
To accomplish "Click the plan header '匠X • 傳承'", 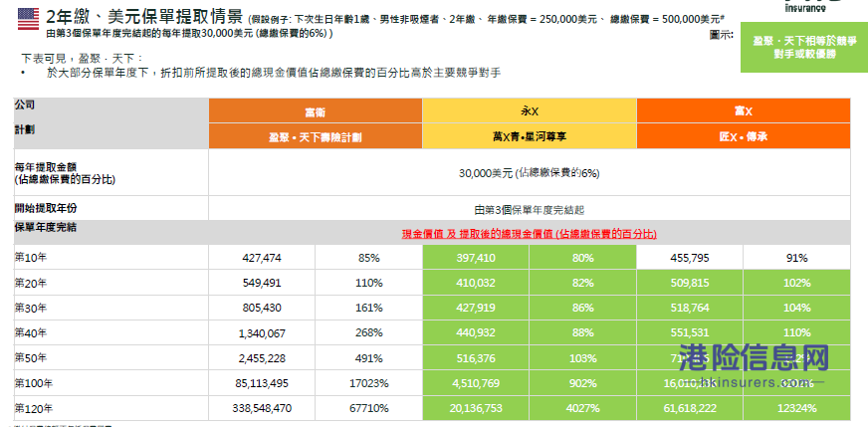I will click(x=744, y=136).
